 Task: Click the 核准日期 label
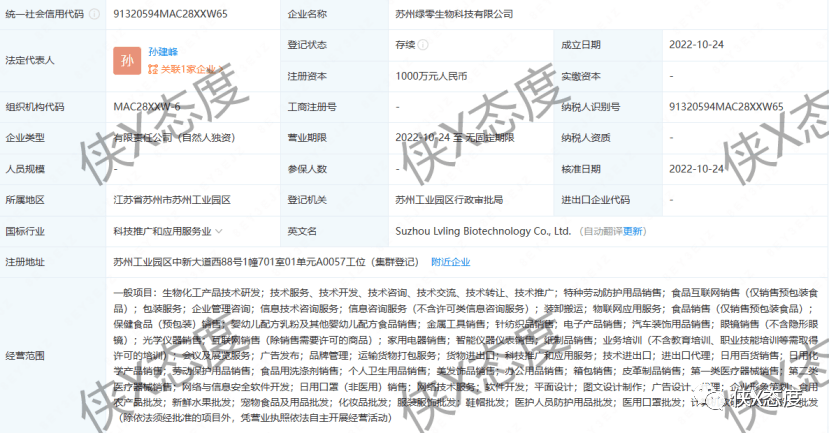(x=581, y=169)
